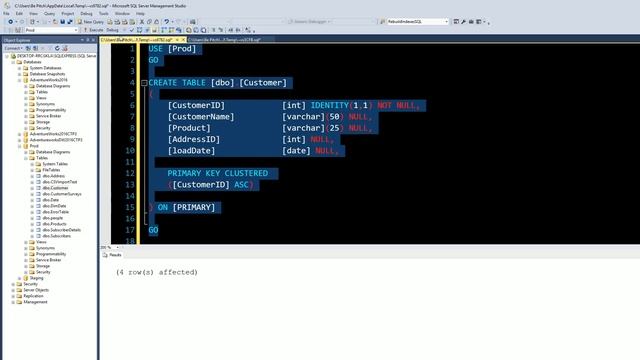Select the Results tab in the output pane

click(x=112, y=255)
